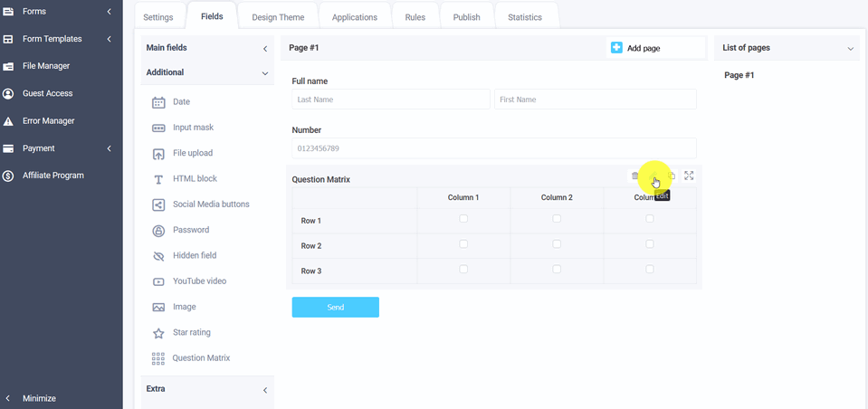Click the Number input field
This screenshot has height=409, width=868.
click(x=494, y=148)
